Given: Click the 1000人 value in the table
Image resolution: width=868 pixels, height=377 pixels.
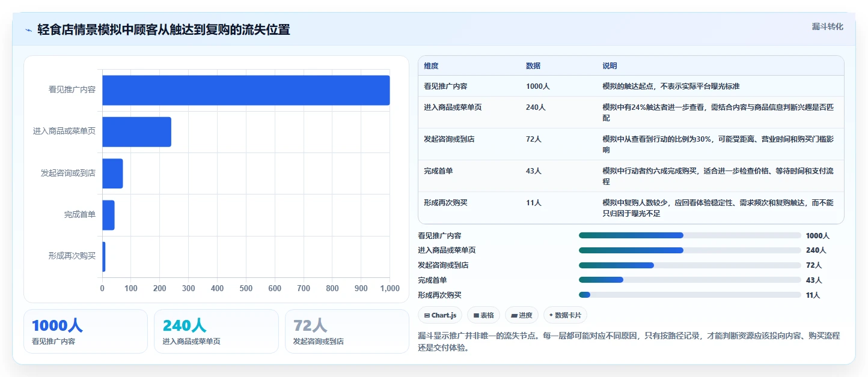Looking at the screenshot, I should (x=538, y=86).
